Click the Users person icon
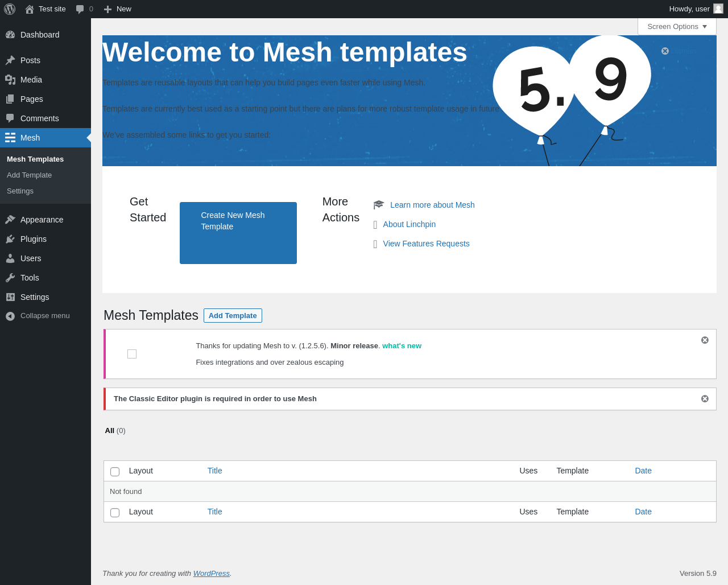Viewport: 728px width, 585px height. [10, 258]
